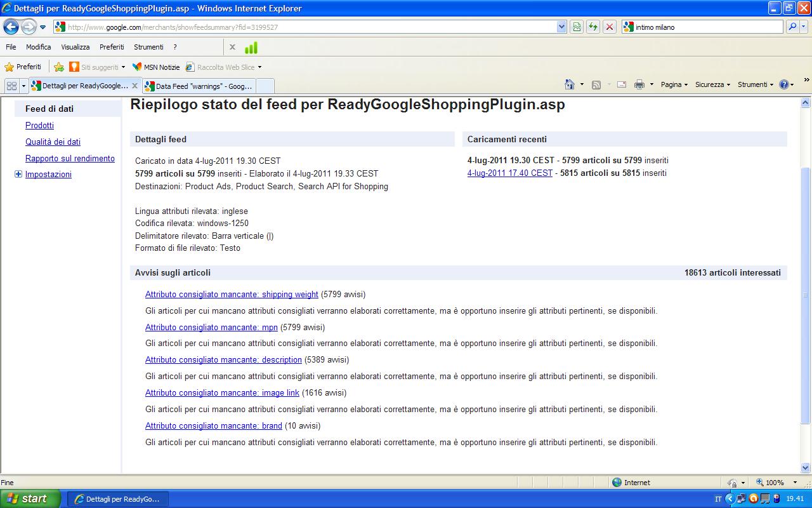Screen dimensions: 812x508
Task: Refresh the page with green arrows icon
Action: click(593, 27)
